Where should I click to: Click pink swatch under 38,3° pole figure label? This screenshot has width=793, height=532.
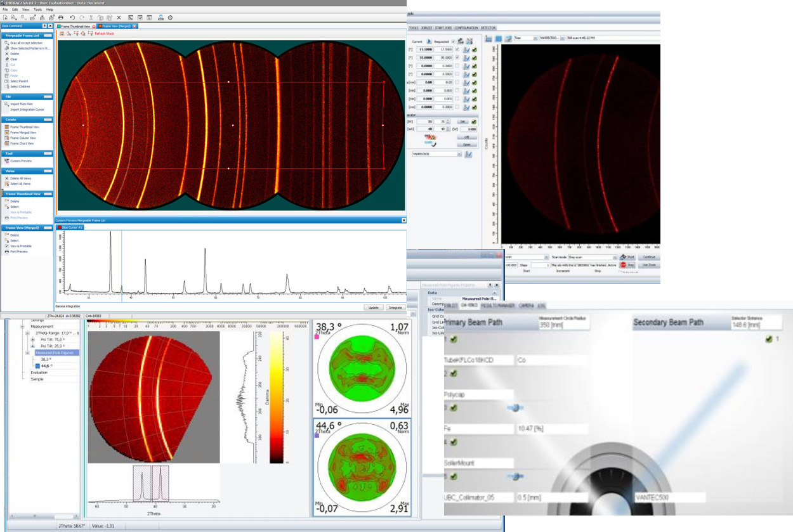point(317,337)
